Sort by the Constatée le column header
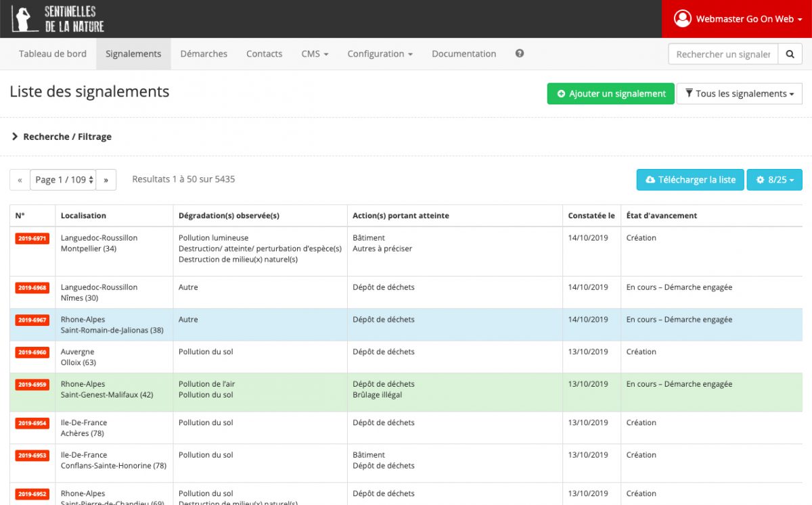812x505 pixels. [591, 216]
